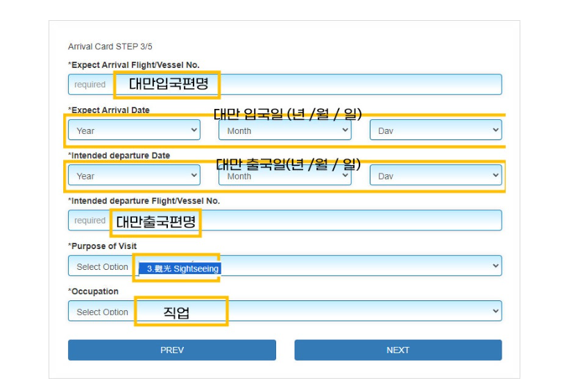
Task: Open the Intended departure Date Day dropdown
Action: [436, 175]
